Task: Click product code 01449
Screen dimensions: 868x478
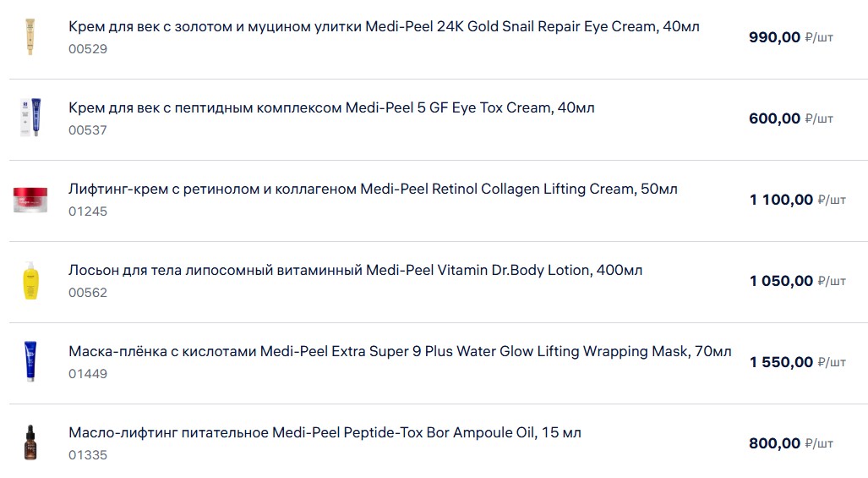Action: (x=88, y=374)
